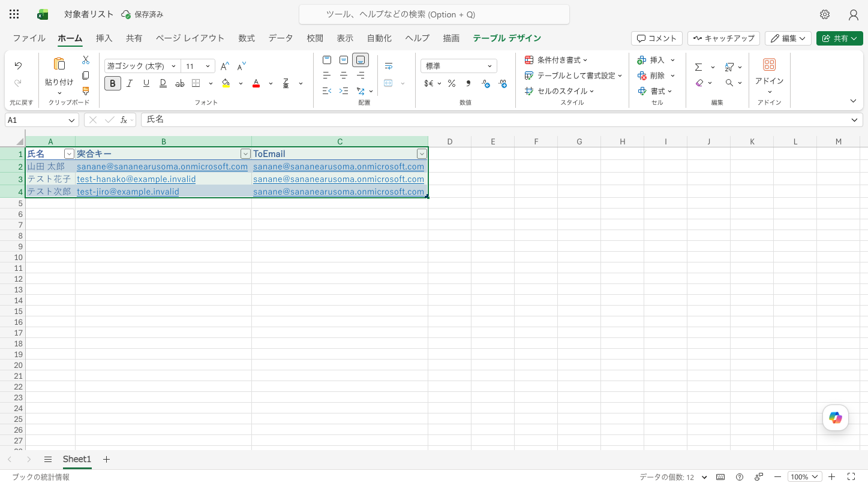Switch to the 挿入 tab
The height and width of the screenshot is (483, 868).
click(x=104, y=38)
